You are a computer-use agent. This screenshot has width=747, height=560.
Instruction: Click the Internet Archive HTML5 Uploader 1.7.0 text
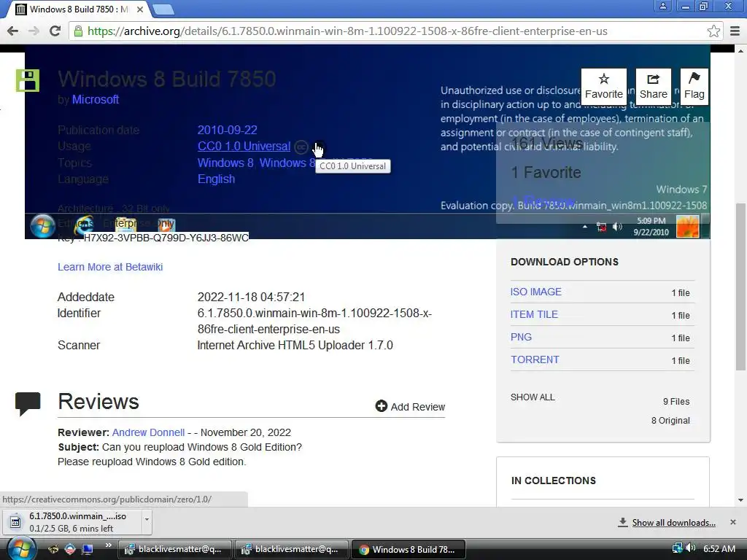[295, 345]
